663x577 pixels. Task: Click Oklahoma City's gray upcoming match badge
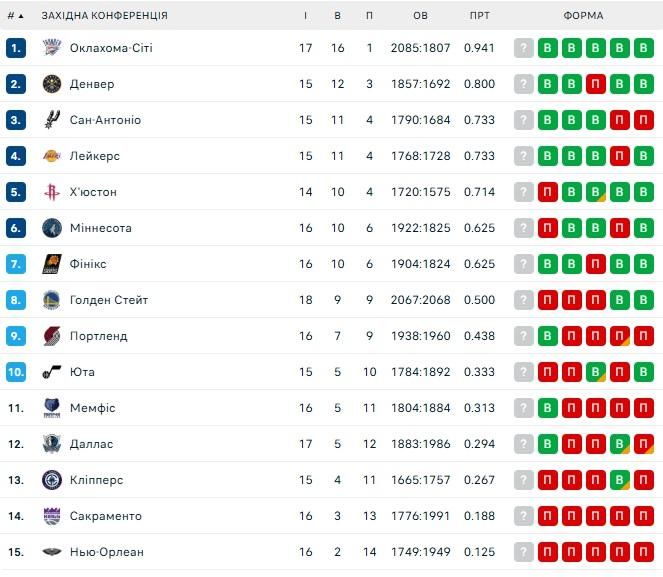(524, 48)
